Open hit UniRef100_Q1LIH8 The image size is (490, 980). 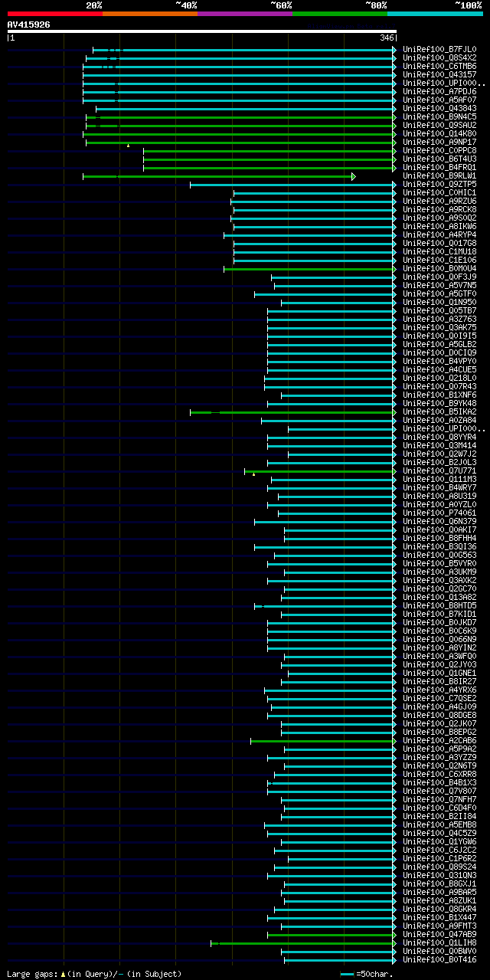click(x=439, y=942)
